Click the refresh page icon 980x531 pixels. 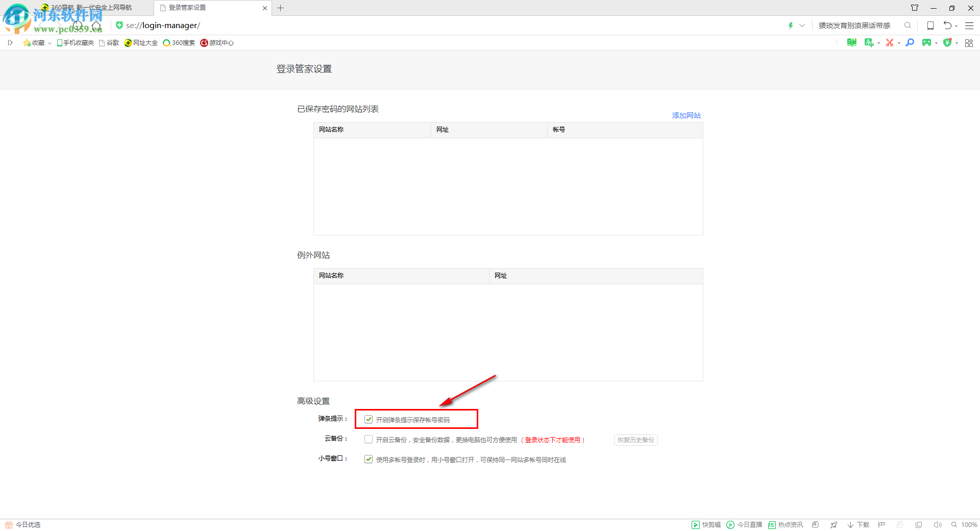(x=78, y=26)
